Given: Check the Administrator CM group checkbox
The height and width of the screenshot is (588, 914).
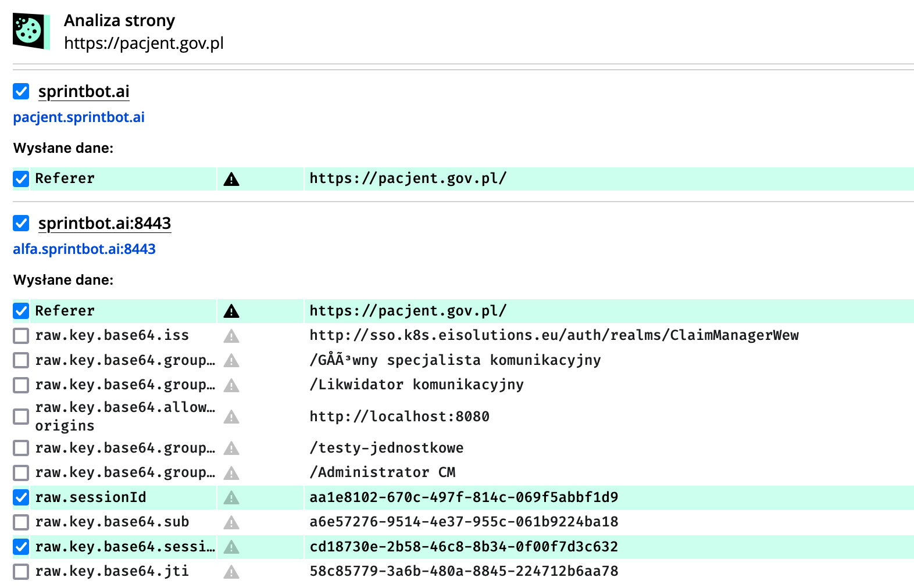Looking at the screenshot, I should (21, 472).
